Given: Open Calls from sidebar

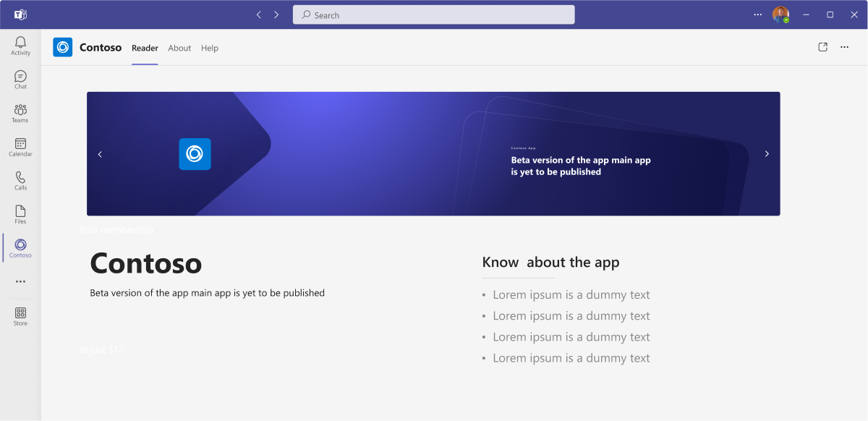Looking at the screenshot, I should pyautogui.click(x=20, y=180).
